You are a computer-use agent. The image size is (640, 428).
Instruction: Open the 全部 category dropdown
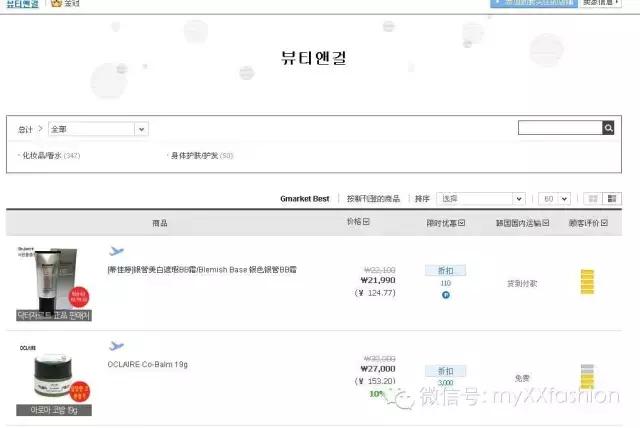(98, 129)
